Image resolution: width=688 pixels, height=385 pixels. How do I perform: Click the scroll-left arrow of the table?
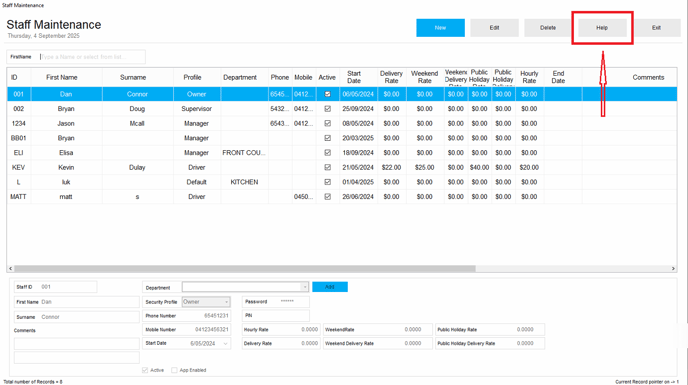(x=11, y=268)
